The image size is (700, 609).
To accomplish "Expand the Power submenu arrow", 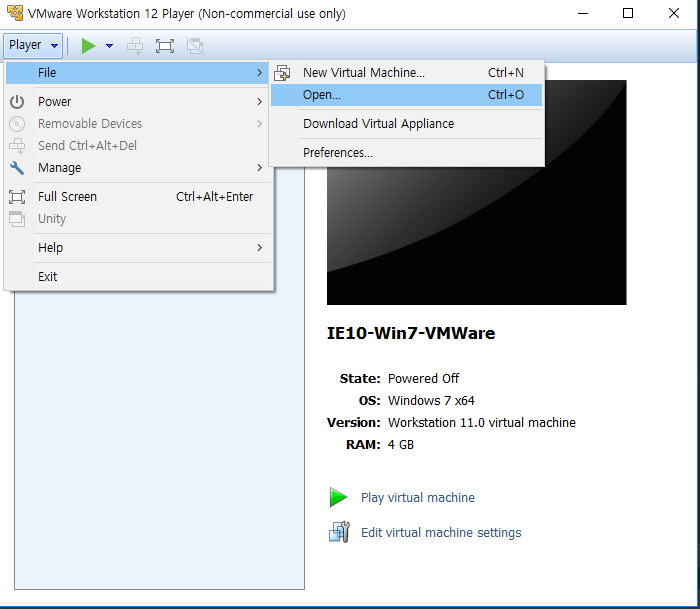I will (x=259, y=102).
